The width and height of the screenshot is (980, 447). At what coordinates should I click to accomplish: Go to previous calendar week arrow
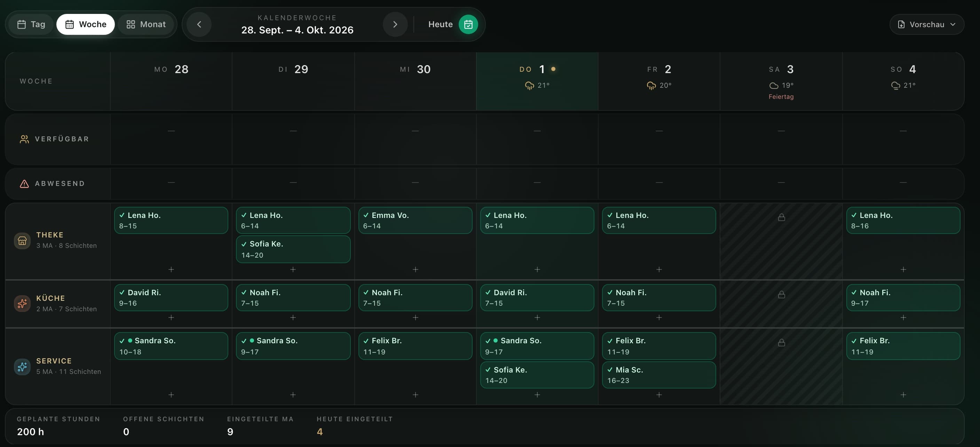coord(199,24)
